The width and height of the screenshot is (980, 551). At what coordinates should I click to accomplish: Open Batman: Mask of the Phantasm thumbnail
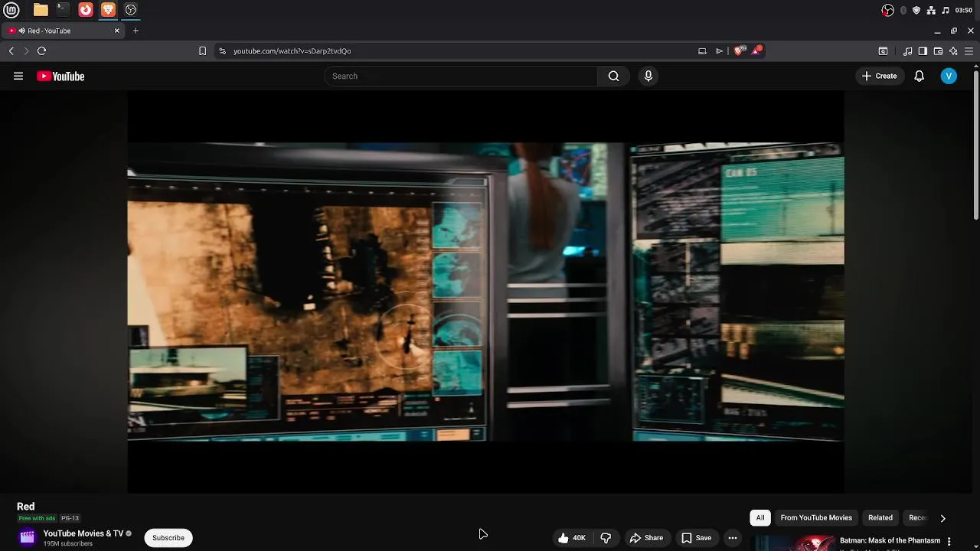[793, 543]
